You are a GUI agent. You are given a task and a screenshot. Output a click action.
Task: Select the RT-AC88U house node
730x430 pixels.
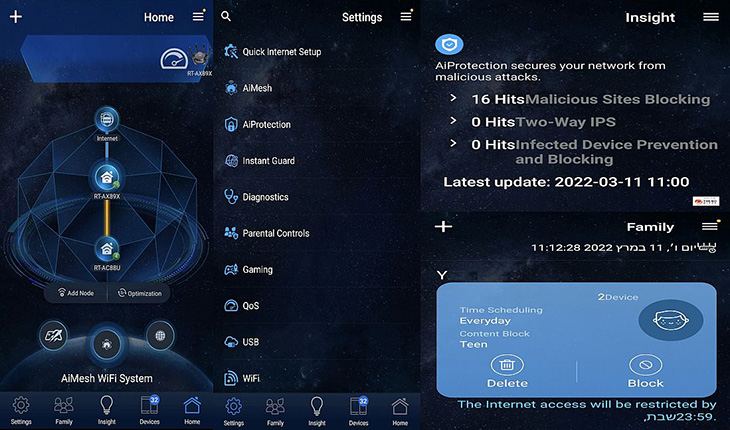(x=107, y=249)
